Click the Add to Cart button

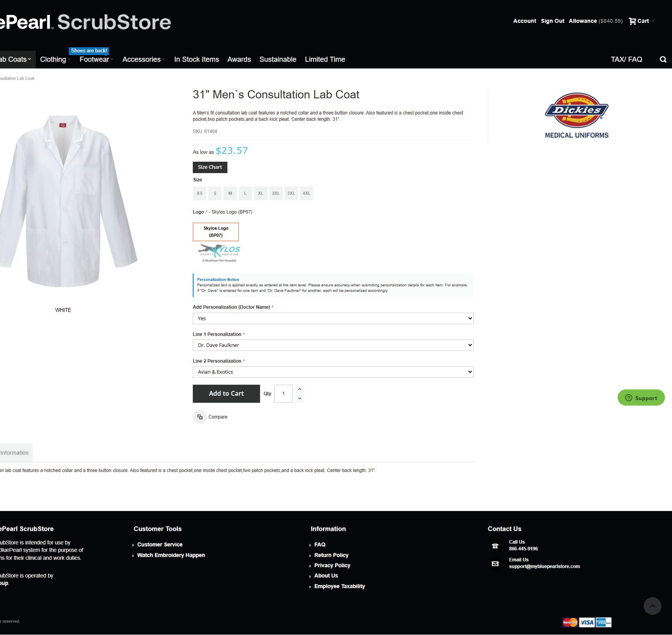pos(226,394)
